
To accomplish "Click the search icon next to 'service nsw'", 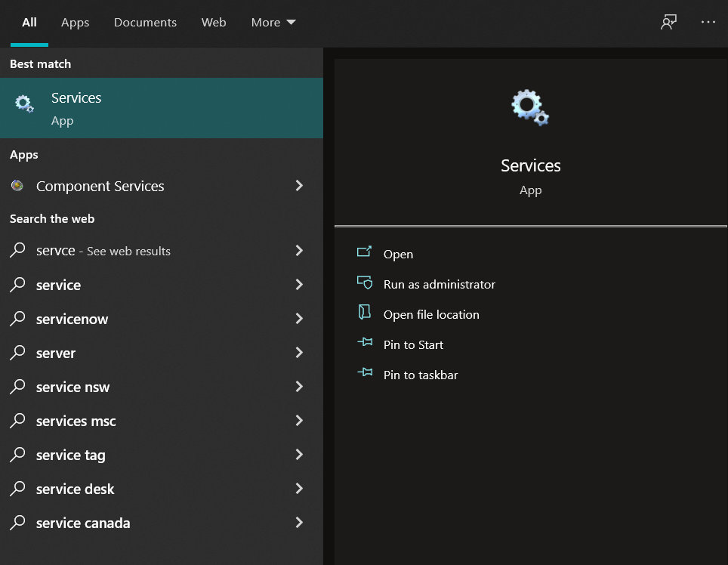I will [17, 386].
